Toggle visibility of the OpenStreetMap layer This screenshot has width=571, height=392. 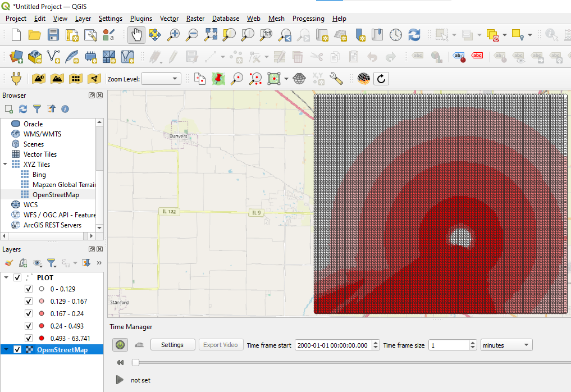pyautogui.click(x=17, y=350)
